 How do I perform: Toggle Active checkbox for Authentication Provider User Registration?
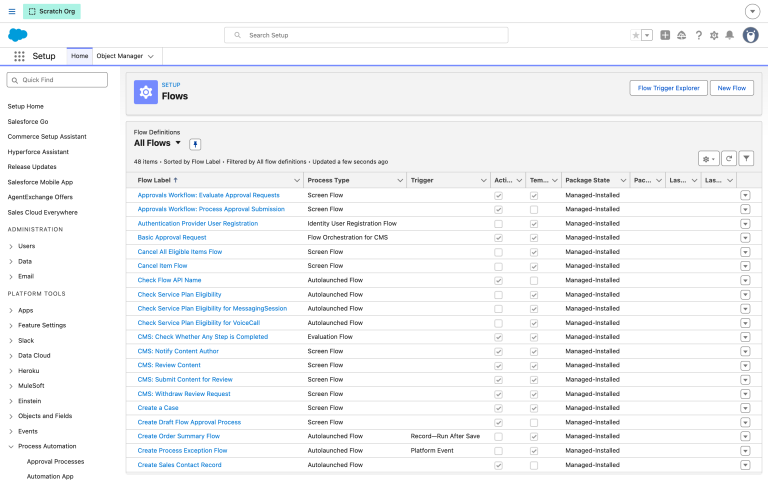498,224
